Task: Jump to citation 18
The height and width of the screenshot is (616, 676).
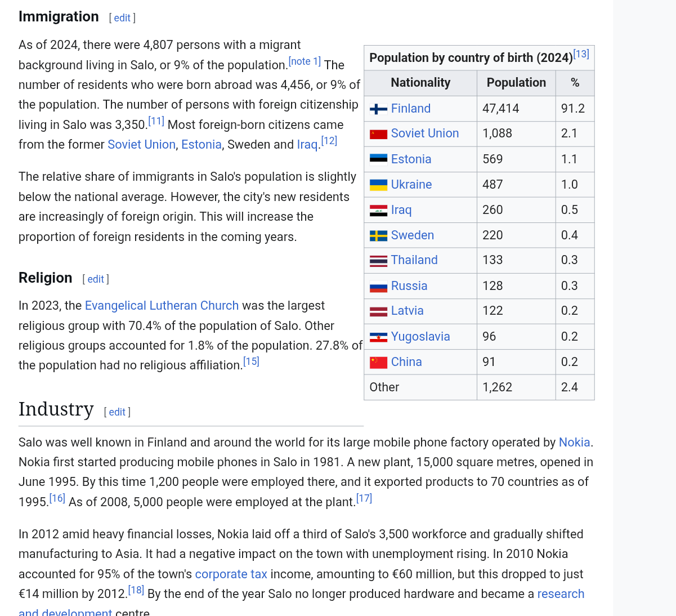Action: (x=136, y=590)
